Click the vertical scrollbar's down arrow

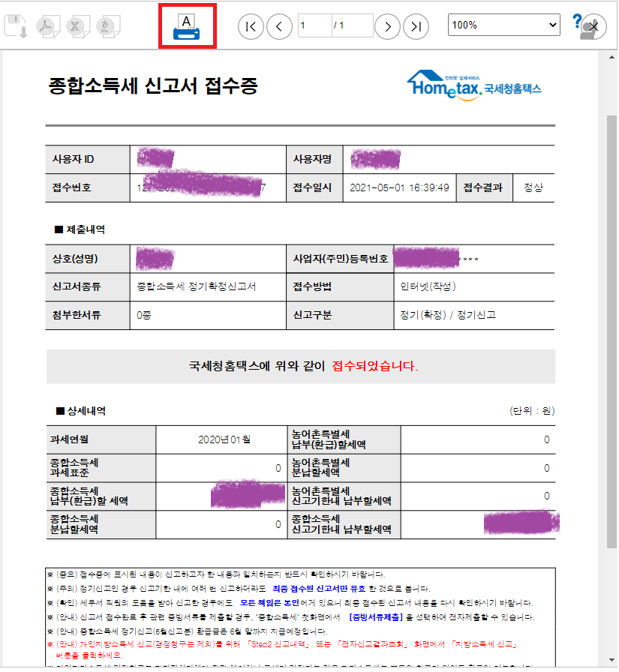click(611, 661)
